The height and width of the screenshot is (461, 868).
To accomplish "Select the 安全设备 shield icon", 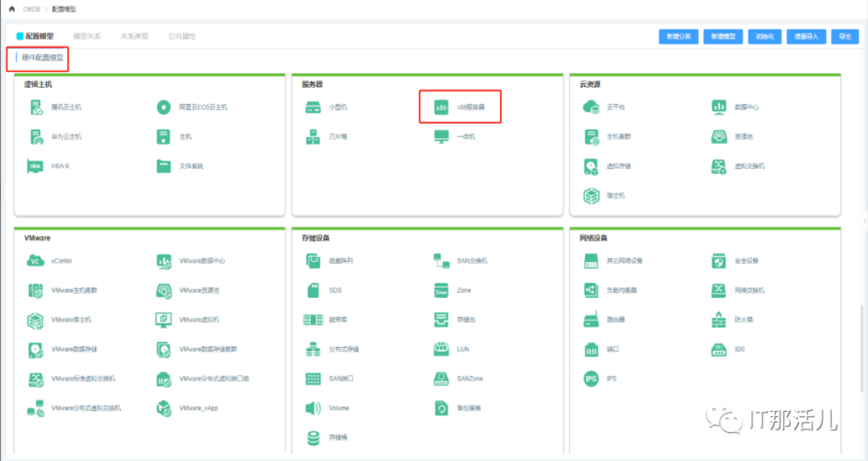I will click(x=719, y=261).
